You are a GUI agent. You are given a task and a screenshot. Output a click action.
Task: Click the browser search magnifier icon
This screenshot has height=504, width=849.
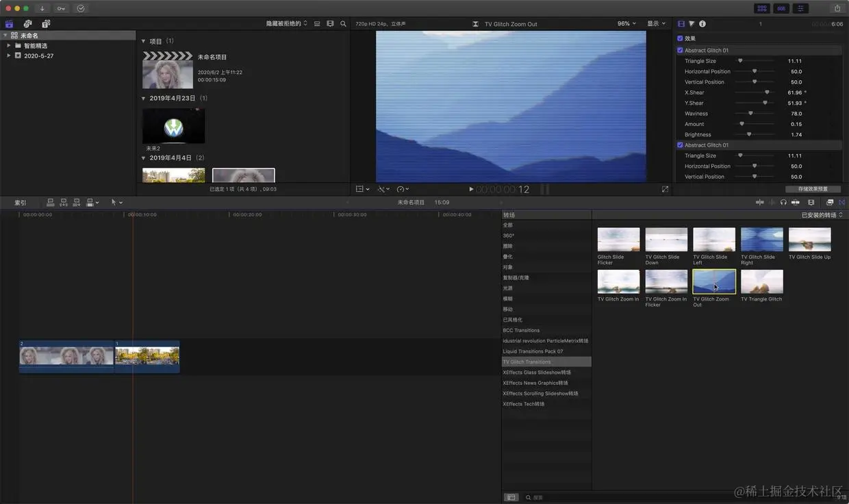pyautogui.click(x=343, y=23)
